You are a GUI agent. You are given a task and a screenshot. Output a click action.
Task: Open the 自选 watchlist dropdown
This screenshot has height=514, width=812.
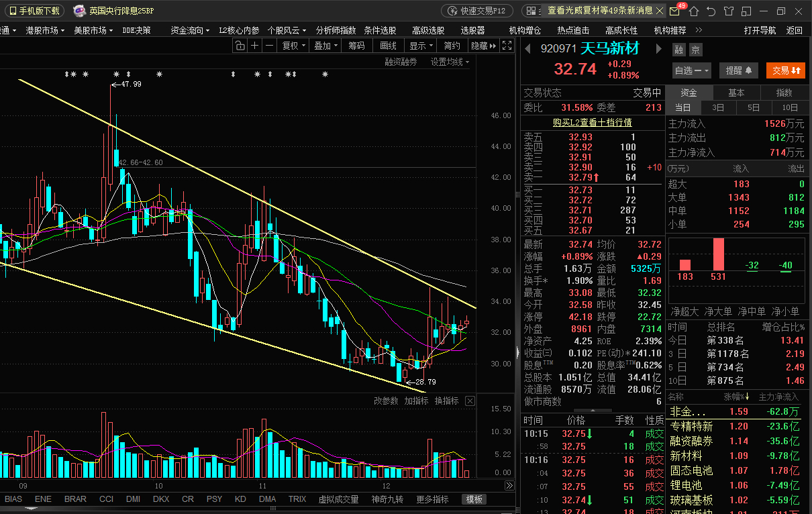click(692, 70)
